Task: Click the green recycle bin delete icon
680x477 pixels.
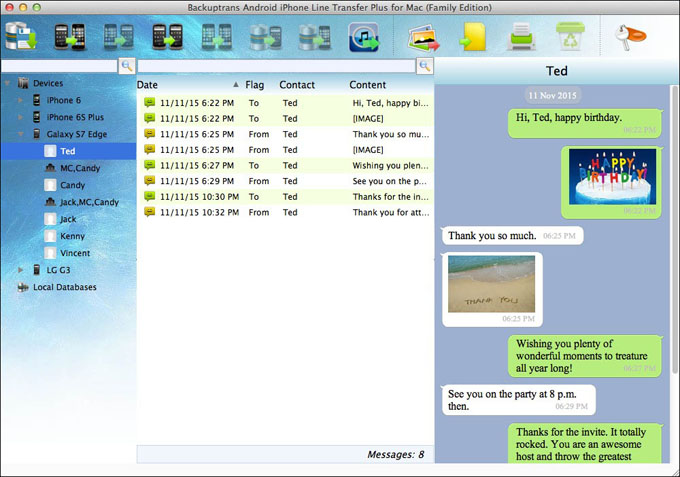Action: point(570,36)
